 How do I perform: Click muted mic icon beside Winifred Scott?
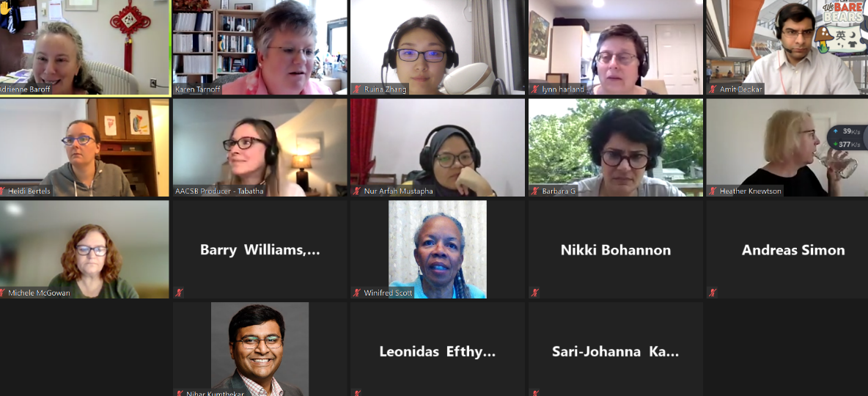pos(358,293)
